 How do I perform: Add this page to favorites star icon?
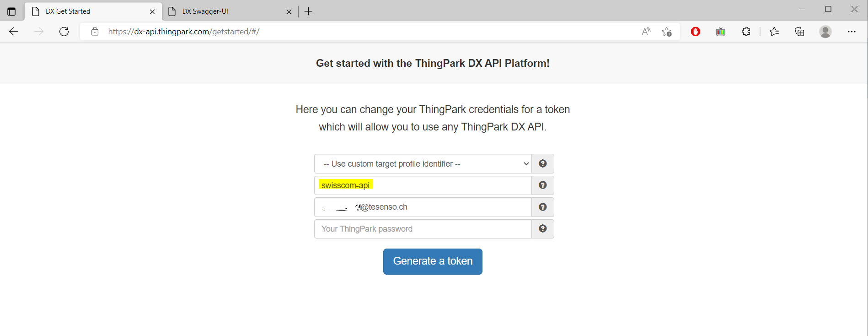tap(667, 32)
